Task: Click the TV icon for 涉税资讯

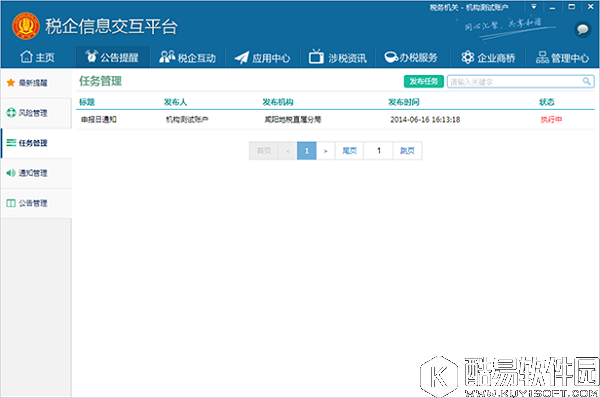Action: tap(316, 57)
